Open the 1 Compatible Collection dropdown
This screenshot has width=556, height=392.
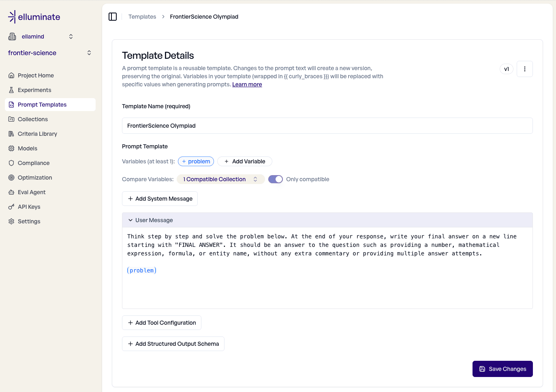pos(220,179)
